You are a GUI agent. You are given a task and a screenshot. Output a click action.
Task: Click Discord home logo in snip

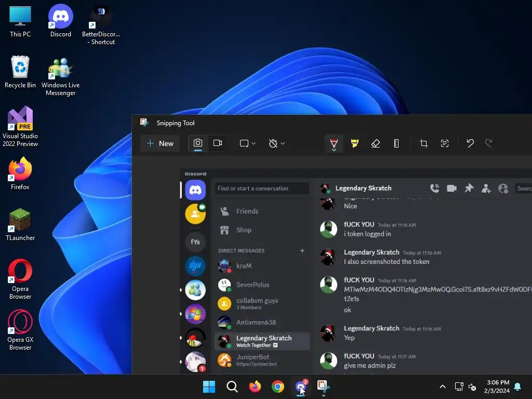pyautogui.click(x=195, y=190)
